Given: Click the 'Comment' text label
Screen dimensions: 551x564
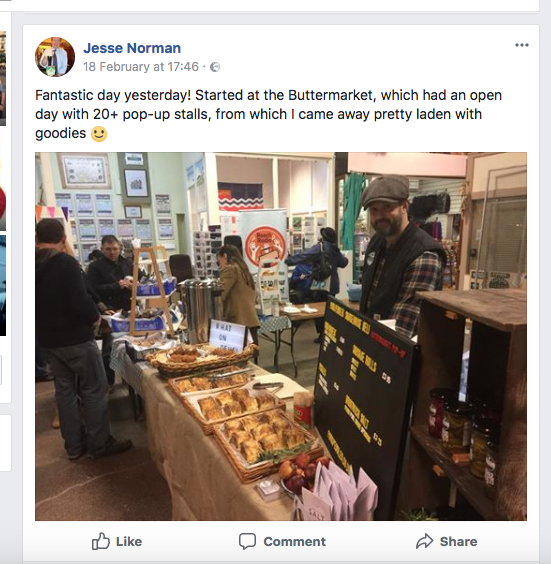Looking at the screenshot, I should 295,541.
